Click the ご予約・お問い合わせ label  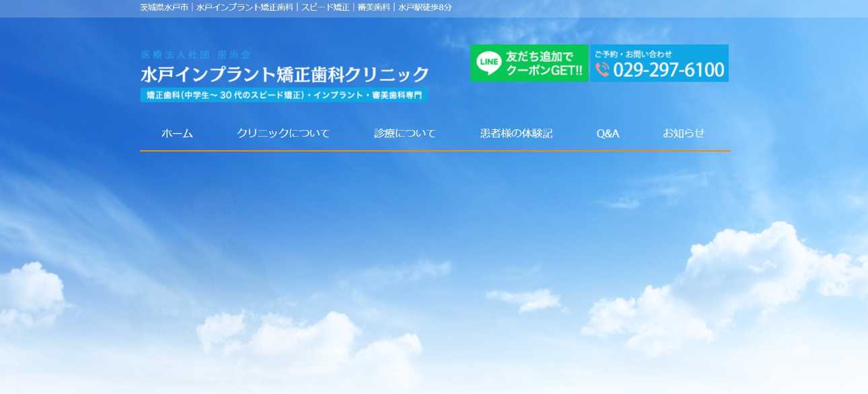tap(633, 54)
